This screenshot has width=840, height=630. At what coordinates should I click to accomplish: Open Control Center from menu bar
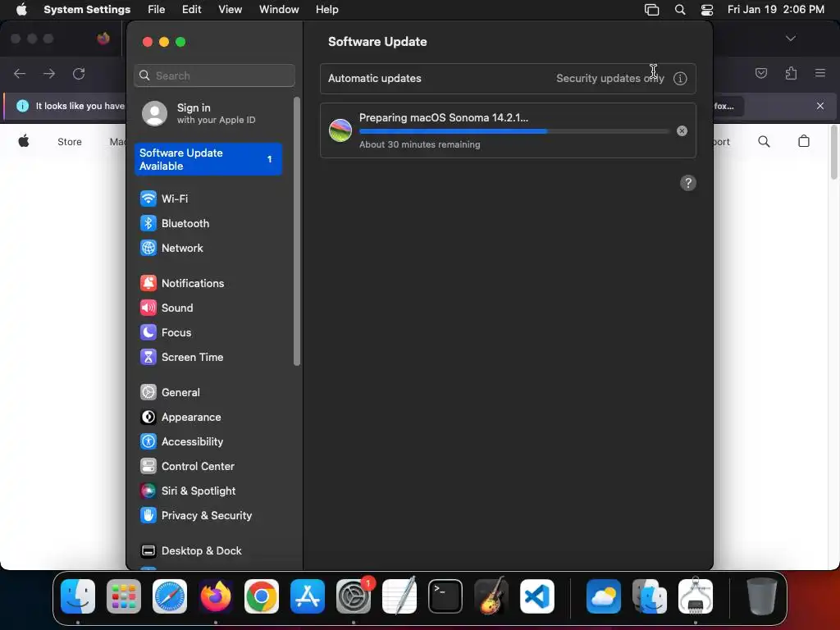[707, 10]
